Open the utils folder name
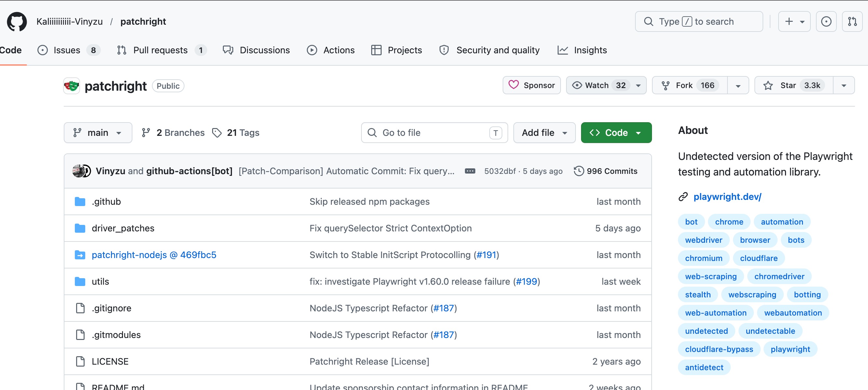Viewport: 868px width, 390px height. pyautogui.click(x=101, y=281)
